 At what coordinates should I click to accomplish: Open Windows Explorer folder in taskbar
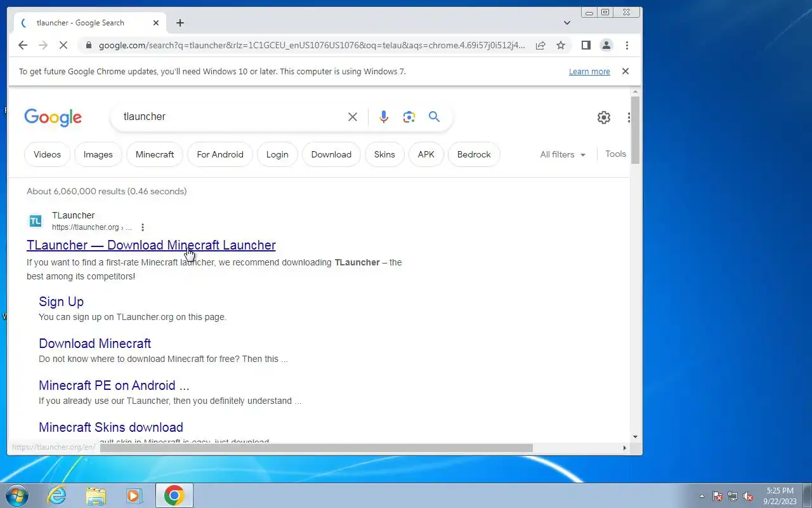tap(96, 495)
